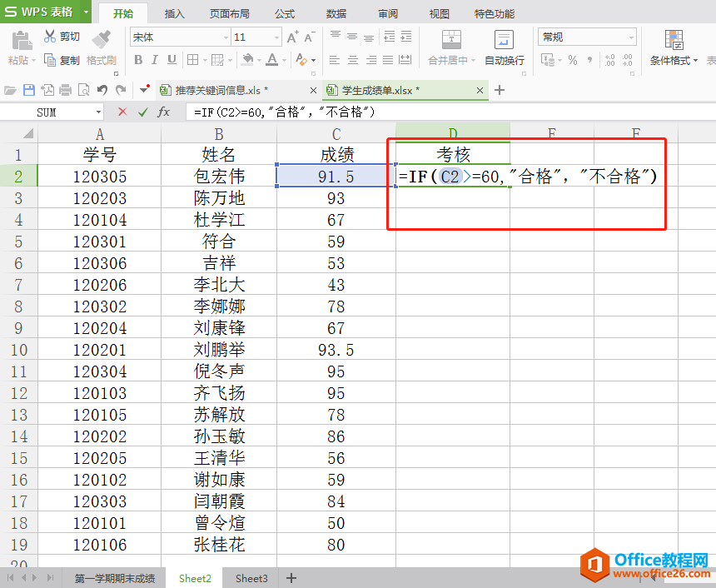Align text to top of cell

coord(336,37)
